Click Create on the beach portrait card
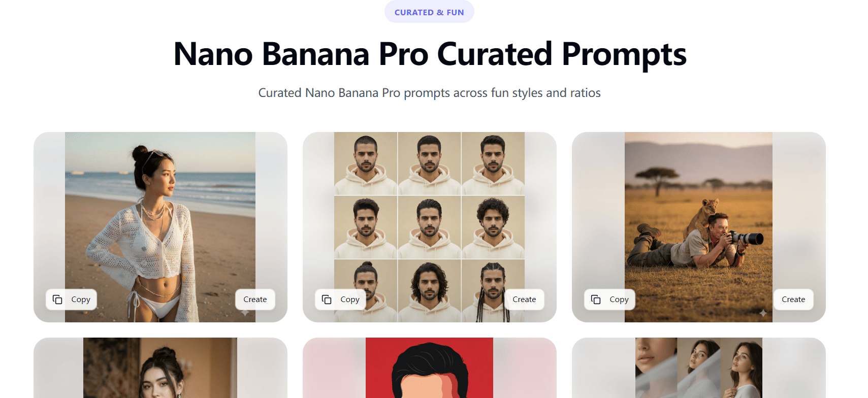 [x=255, y=300]
